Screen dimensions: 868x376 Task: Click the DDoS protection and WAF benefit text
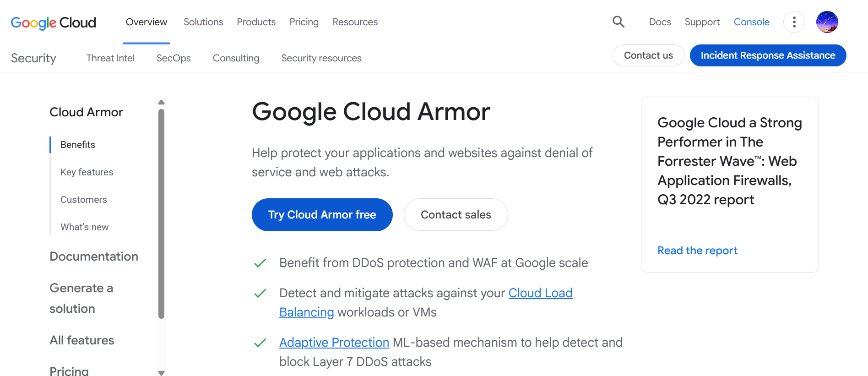click(x=434, y=263)
